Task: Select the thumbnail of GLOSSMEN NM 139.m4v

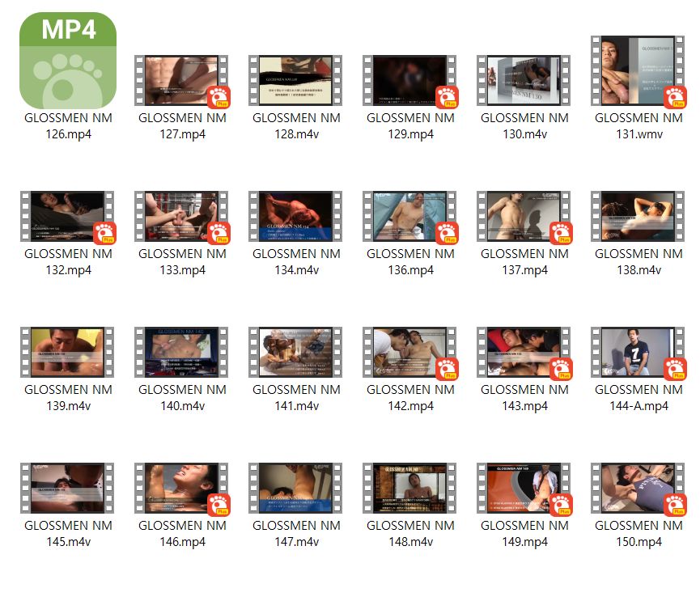Action: pos(67,352)
